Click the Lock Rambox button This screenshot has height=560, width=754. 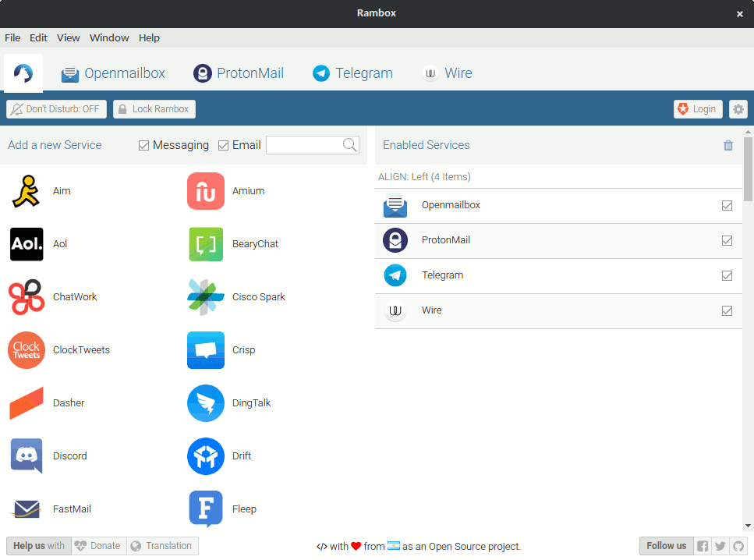coord(154,109)
